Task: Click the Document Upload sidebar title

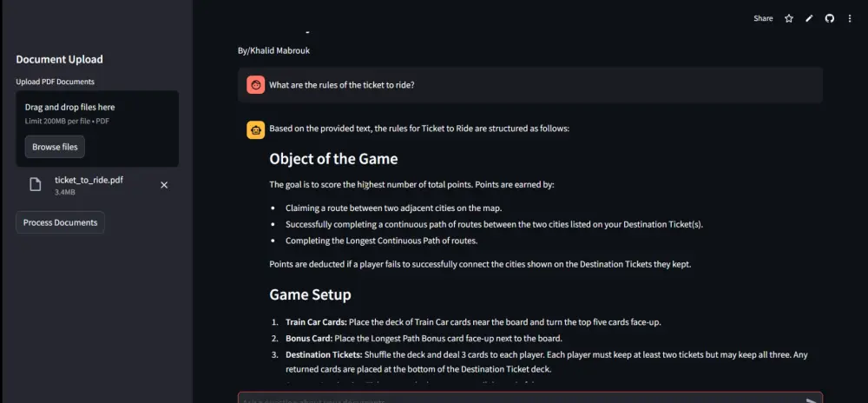Action: tap(59, 59)
